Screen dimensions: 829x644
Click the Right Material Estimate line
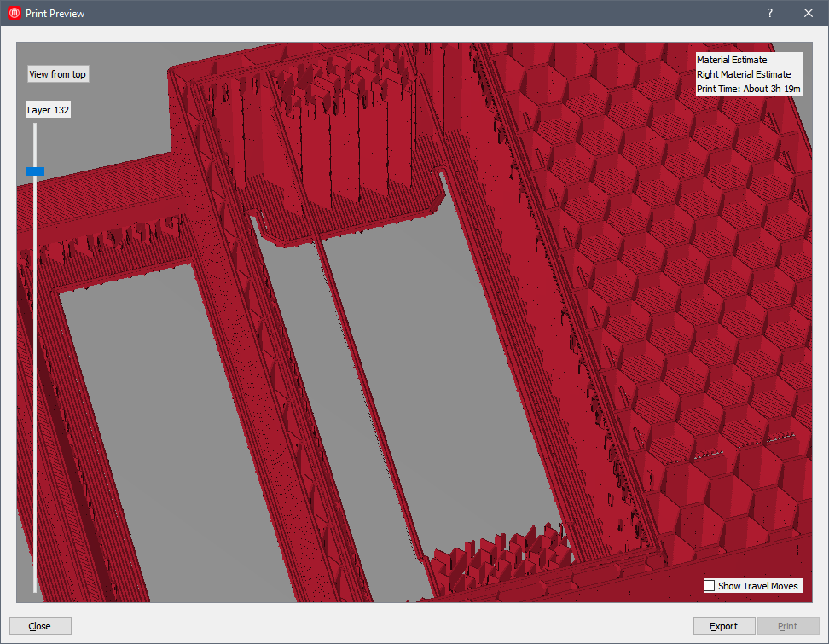[744, 74]
